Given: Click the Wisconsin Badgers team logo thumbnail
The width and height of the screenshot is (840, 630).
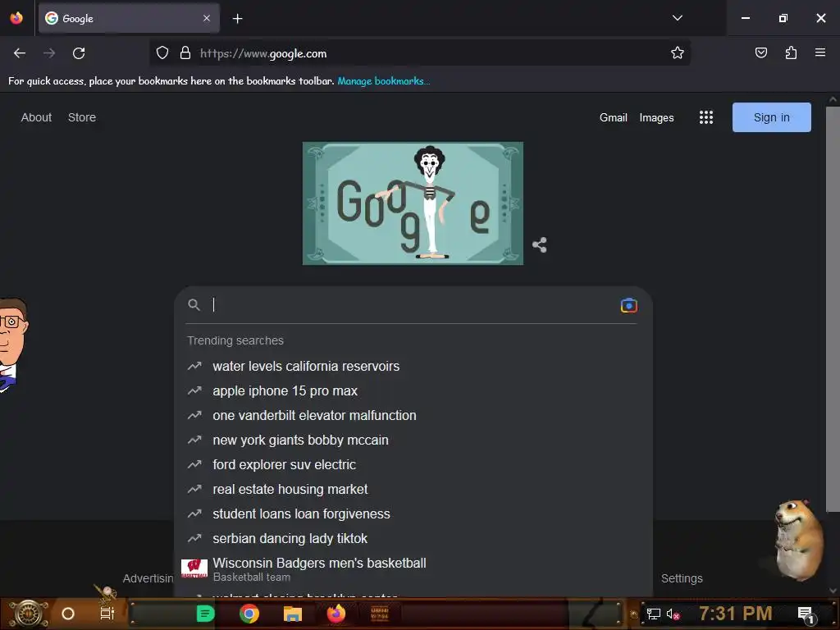Looking at the screenshot, I should (x=194, y=568).
